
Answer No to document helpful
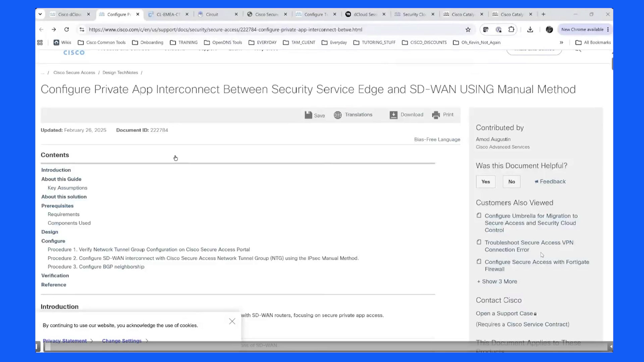[512, 182]
